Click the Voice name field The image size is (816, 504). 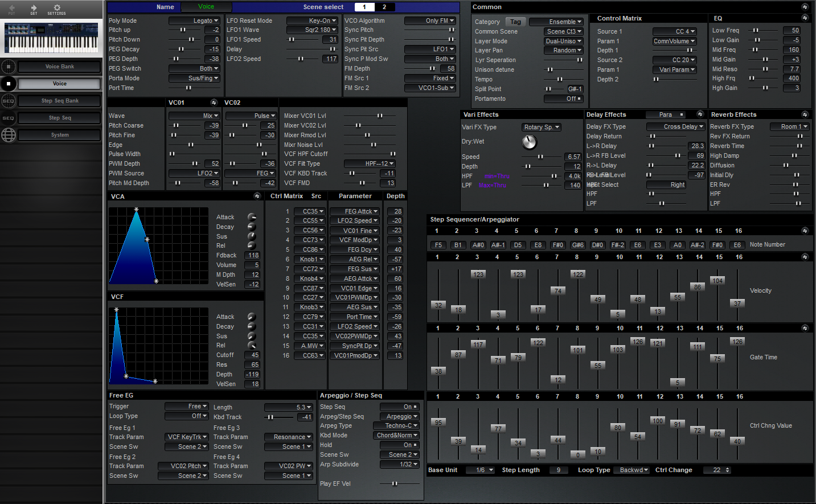pos(206,7)
